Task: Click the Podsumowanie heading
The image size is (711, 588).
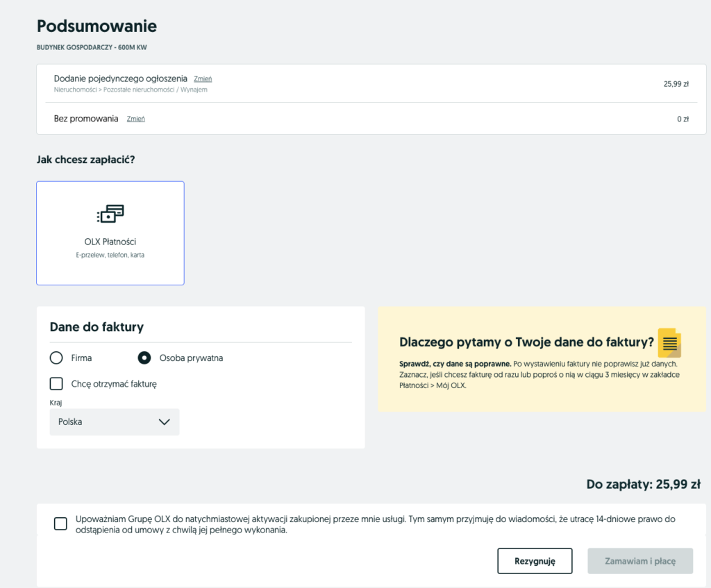Action: [x=97, y=26]
